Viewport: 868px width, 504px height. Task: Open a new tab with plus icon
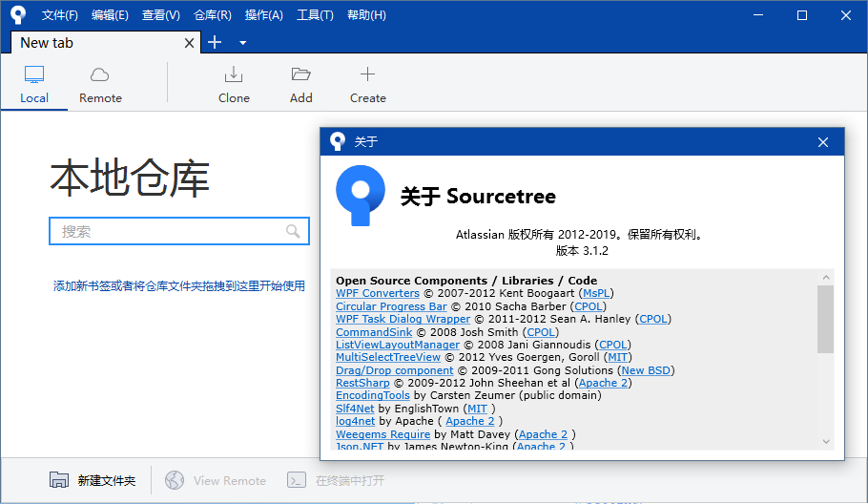[215, 42]
